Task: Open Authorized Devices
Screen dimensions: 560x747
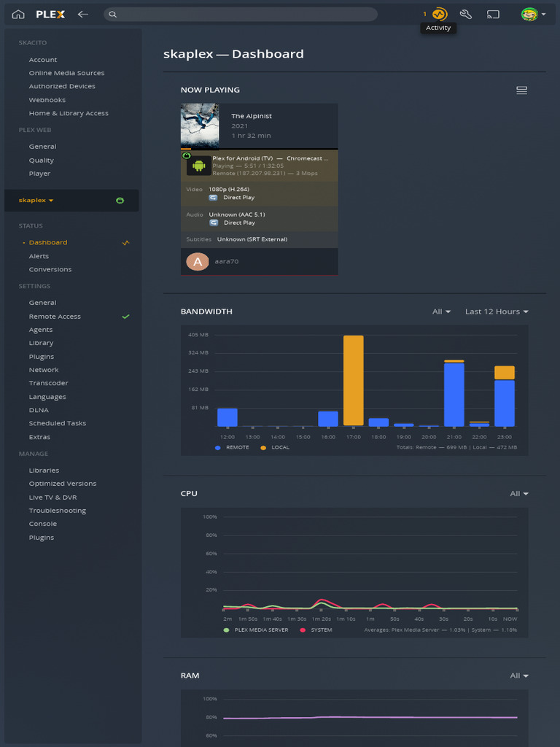Action: [62, 86]
